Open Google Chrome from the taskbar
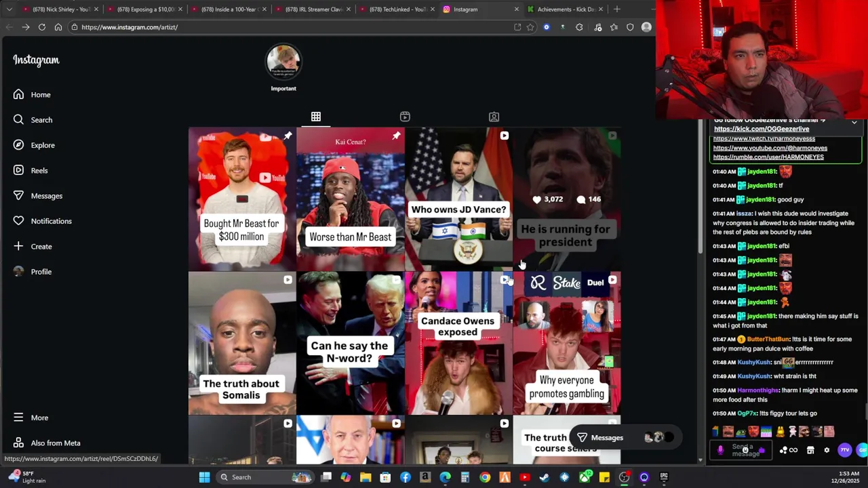The image size is (868, 488). click(x=485, y=477)
